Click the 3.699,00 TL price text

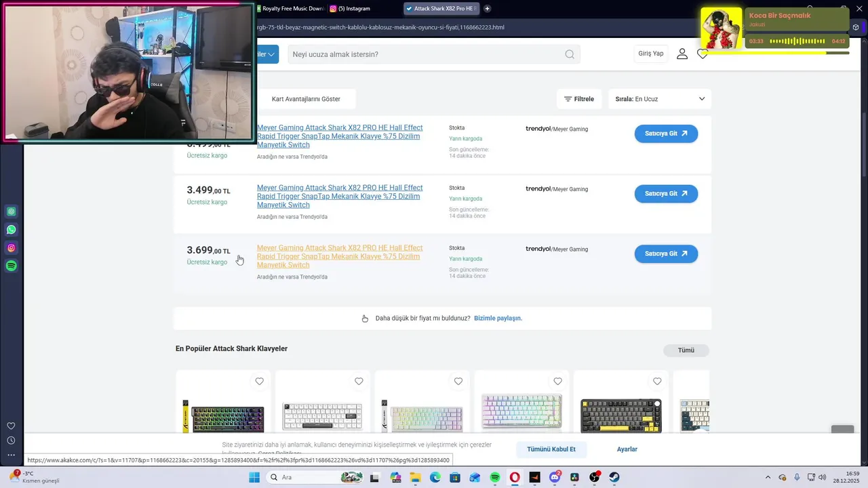[209, 250]
